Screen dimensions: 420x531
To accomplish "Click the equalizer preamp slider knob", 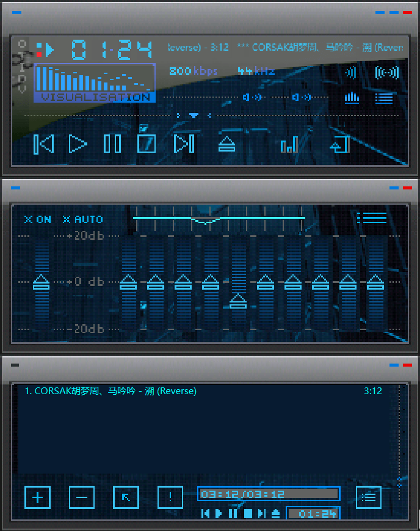I will pyautogui.click(x=42, y=282).
